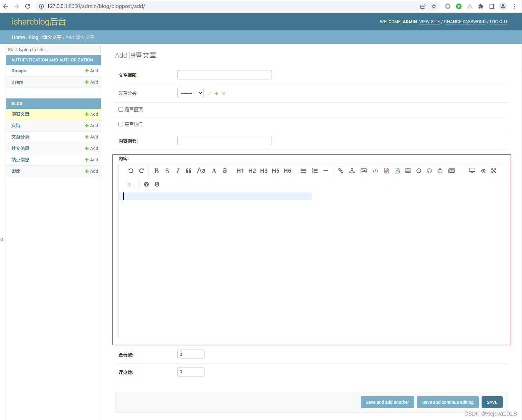The height and width of the screenshot is (420, 522).
Task: Redo the edit in the editor toolbar
Action: point(142,171)
